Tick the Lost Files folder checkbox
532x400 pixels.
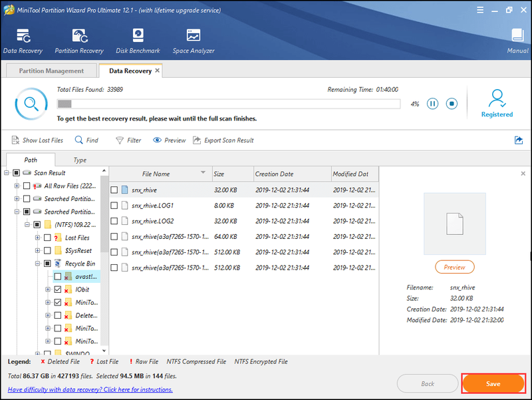click(x=47, y=238)
